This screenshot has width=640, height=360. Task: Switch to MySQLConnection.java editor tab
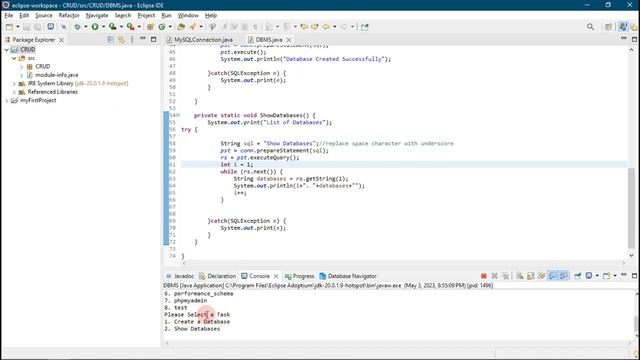pyautogui.click(x=200, y=40)
